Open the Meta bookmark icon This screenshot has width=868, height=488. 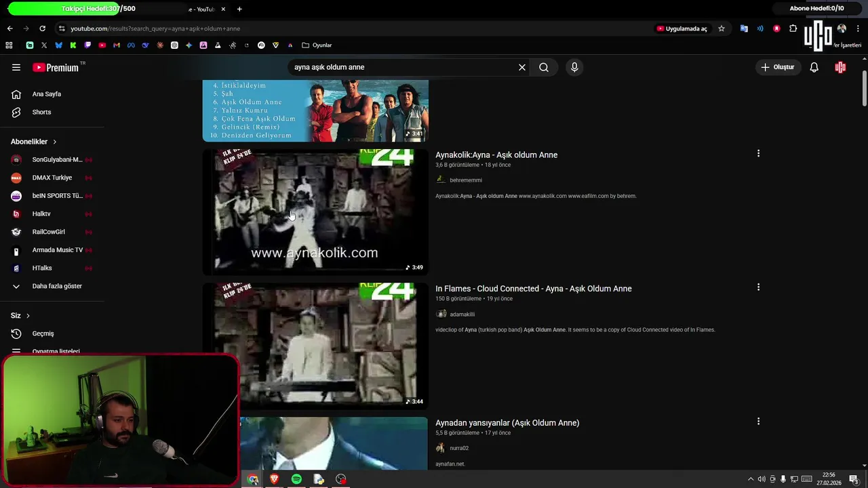[x=131, y=45]
